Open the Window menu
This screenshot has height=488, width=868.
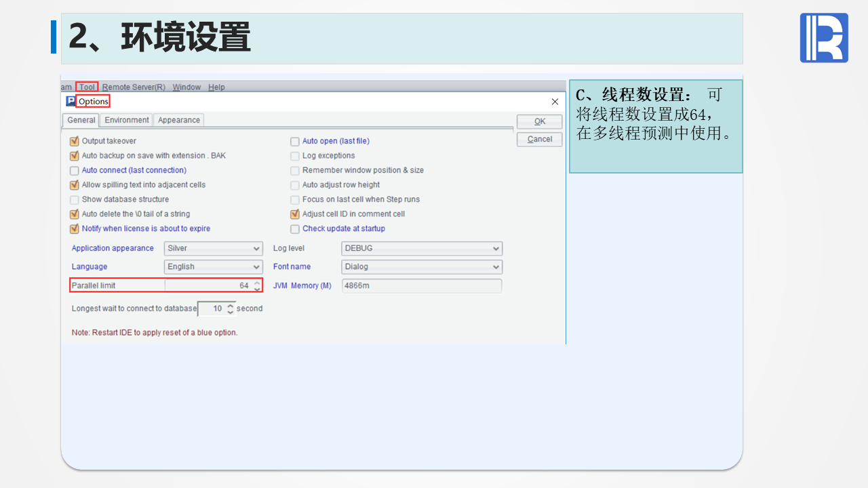pyautogui.click(x=186, y=87)
